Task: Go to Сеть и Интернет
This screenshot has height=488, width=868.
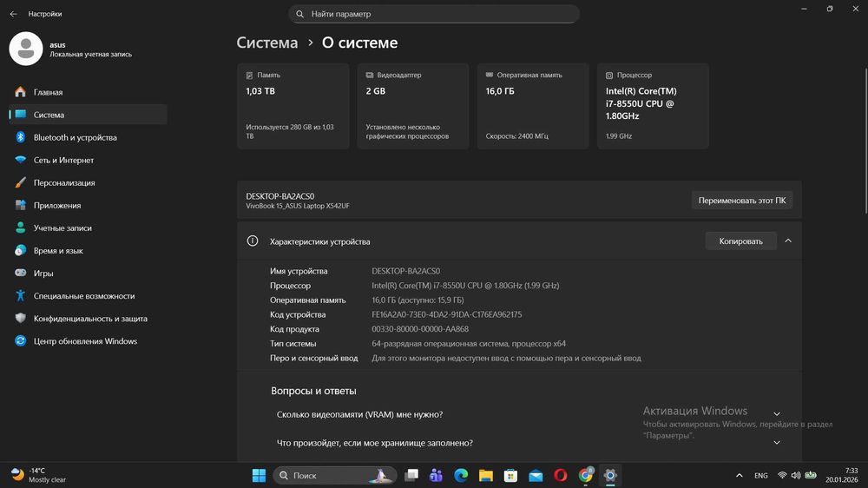Action: (x=88, y=160)
